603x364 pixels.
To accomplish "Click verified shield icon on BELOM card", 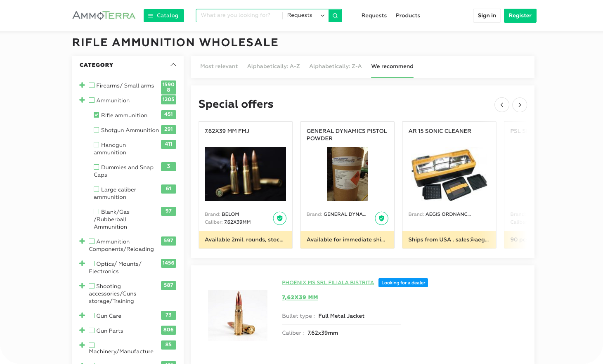I will click(280, 218).
